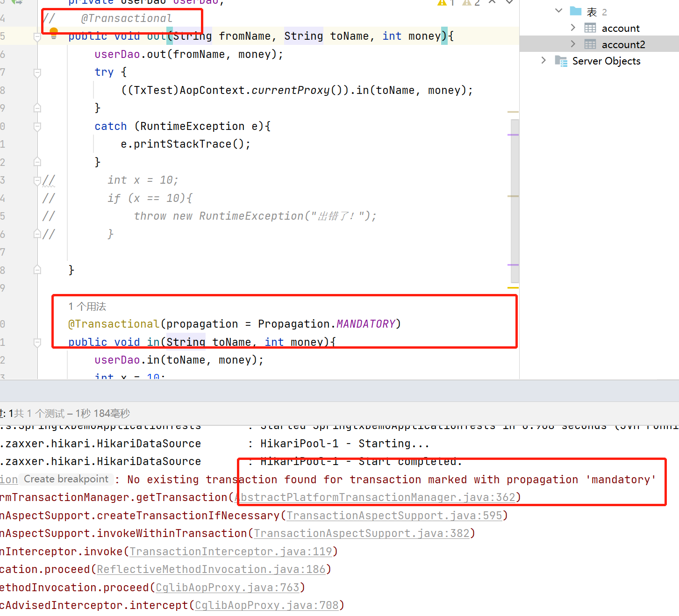Collapse the 表 folder node
Screen dimensions: 679x616
(558, 11)
